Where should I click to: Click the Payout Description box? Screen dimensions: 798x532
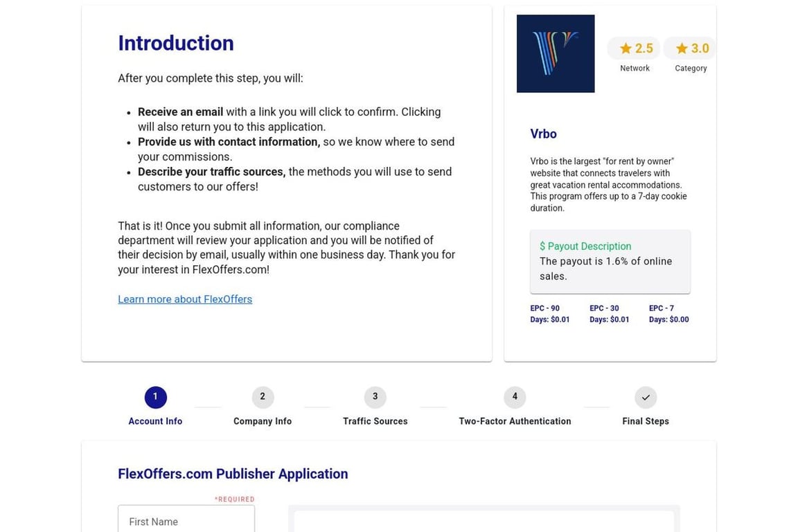point(610,261)
